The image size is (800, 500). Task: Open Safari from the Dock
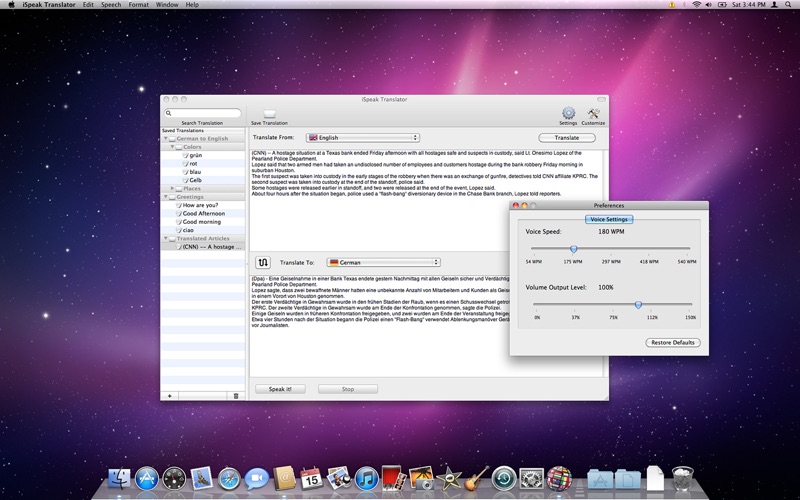(x=229, y=479)
